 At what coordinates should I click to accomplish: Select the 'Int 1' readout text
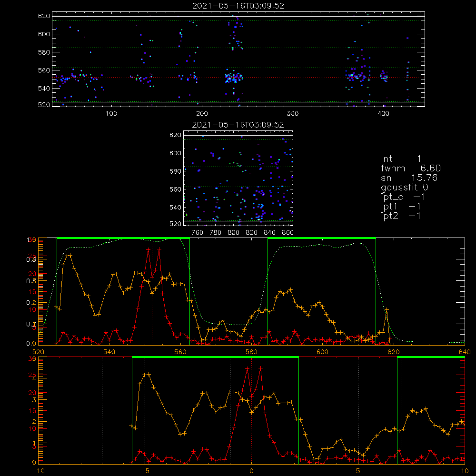point(401,159)
